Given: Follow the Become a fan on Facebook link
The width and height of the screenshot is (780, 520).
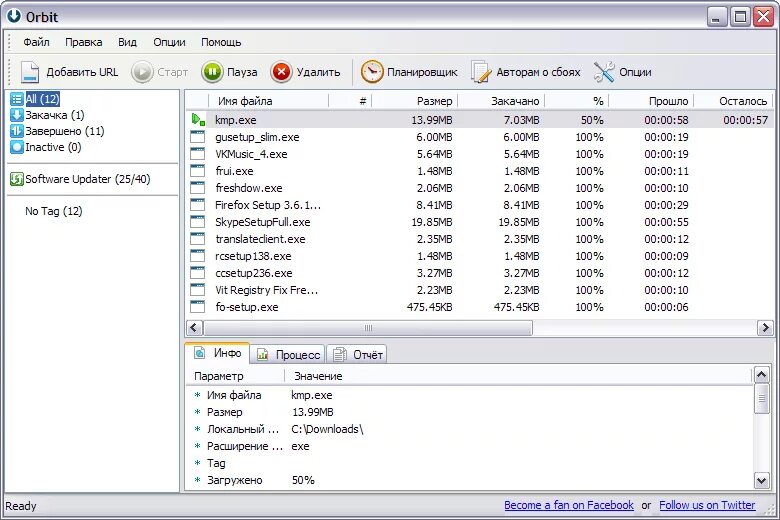Looking at the screenshot, I should point(569,505).
